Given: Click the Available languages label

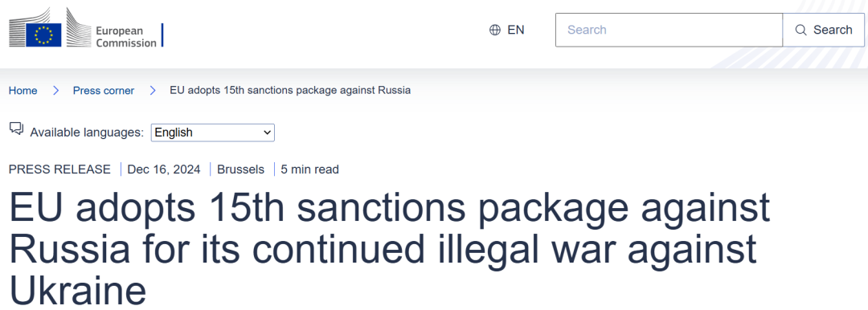Looking at the screenshot, I should (87, 133).
